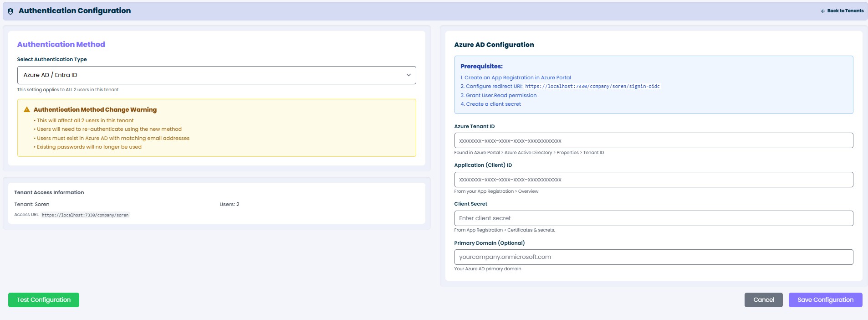Select the Client Secret text box

pyautogui.click(x=654, y=218)
